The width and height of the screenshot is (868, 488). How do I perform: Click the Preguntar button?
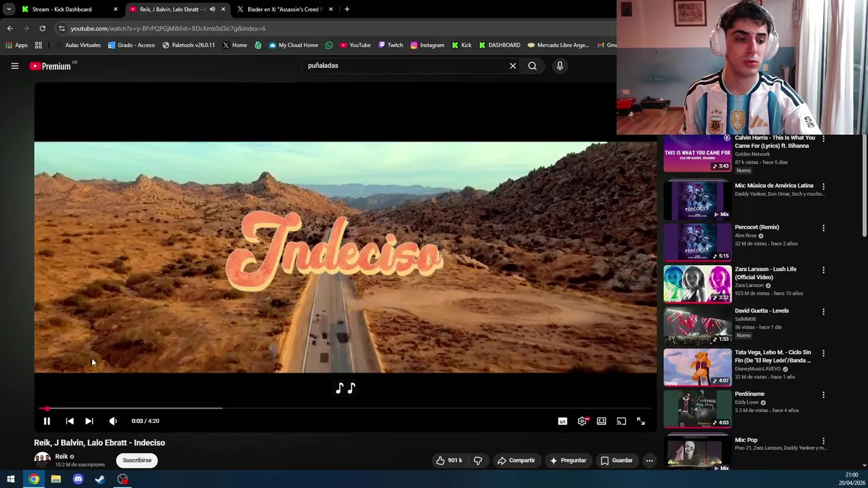[x=568, y=461]
